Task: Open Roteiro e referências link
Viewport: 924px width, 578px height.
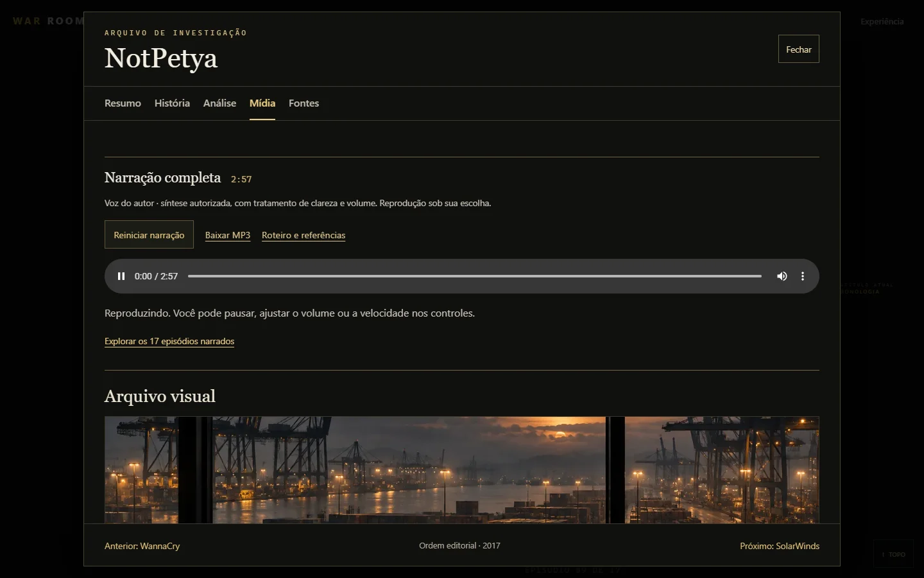Action: tap(304, 236)
